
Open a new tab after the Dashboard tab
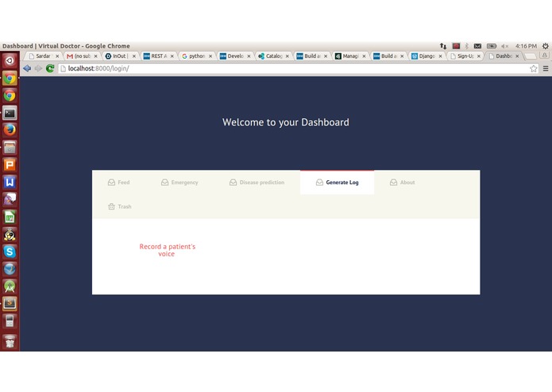[x=531, y=56]
